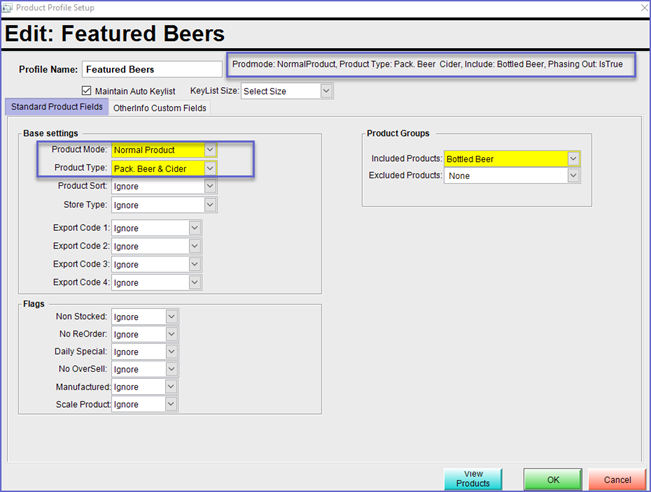This screenshot has width=651, height=492.
Task: Open the Non Stocked flag dropdown
Action: pos(172,317)
